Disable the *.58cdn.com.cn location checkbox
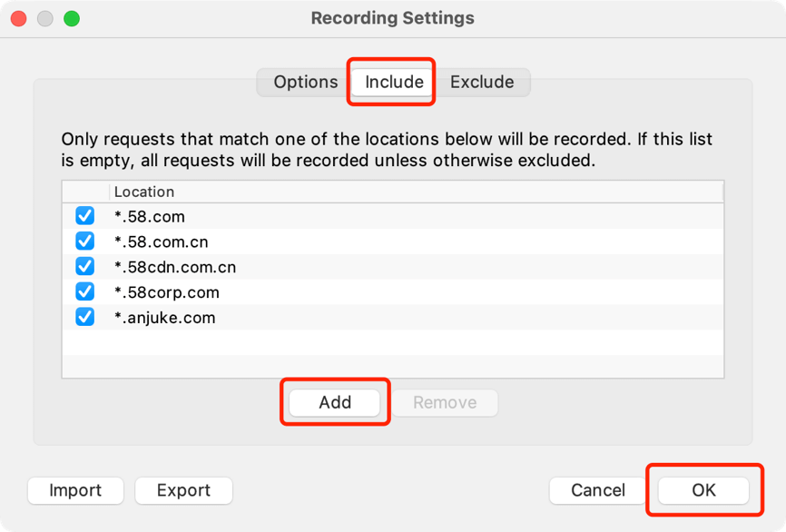Viewport: 786px width, 532px height. click(x=85, y=267)
